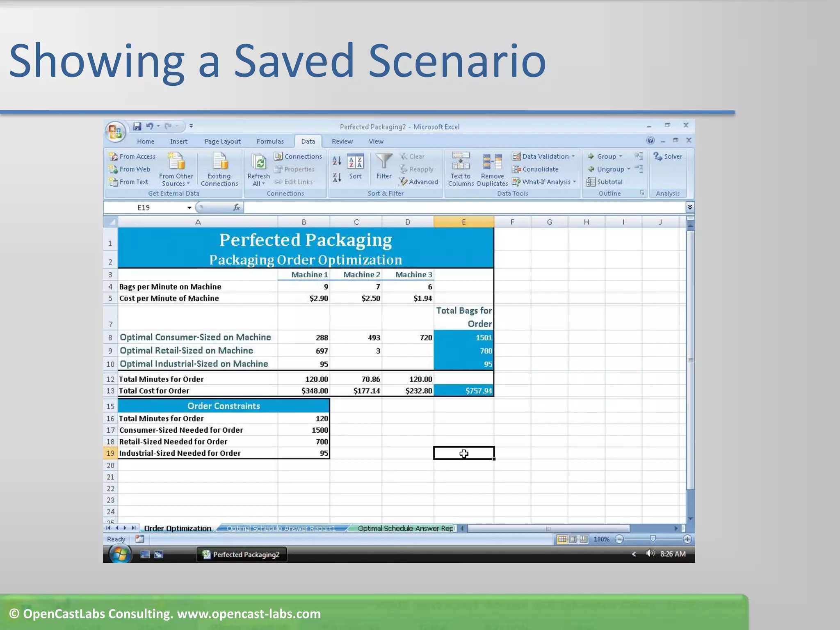Sort A to Z ascending
Image resolution: width=840 pixels, height=630 pixels.
pyautogui.click(x=337, y=160)
